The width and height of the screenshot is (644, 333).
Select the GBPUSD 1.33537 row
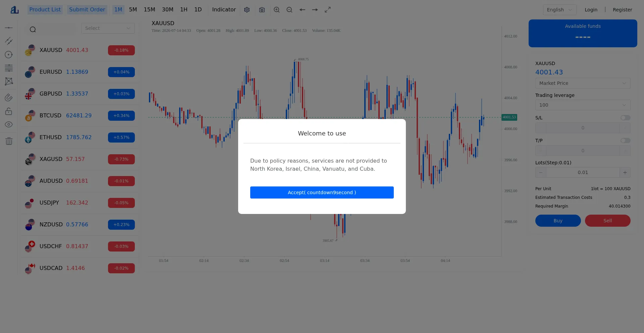coord(80,94)
